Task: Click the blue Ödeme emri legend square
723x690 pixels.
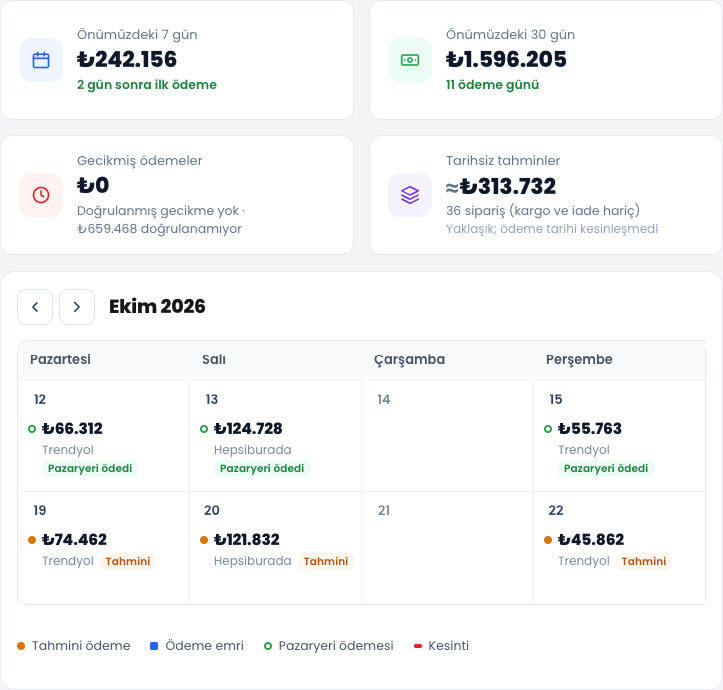Action: [154, 646]
